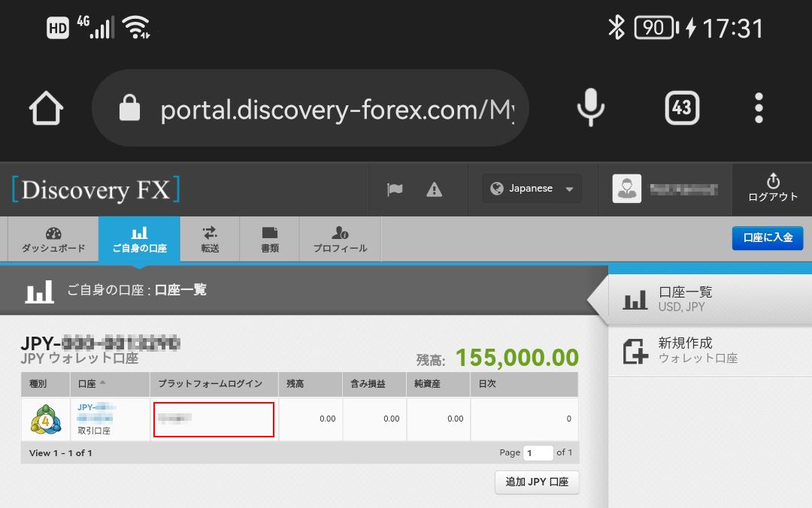Click the user avatar profile icon

[x=626, y=189]
